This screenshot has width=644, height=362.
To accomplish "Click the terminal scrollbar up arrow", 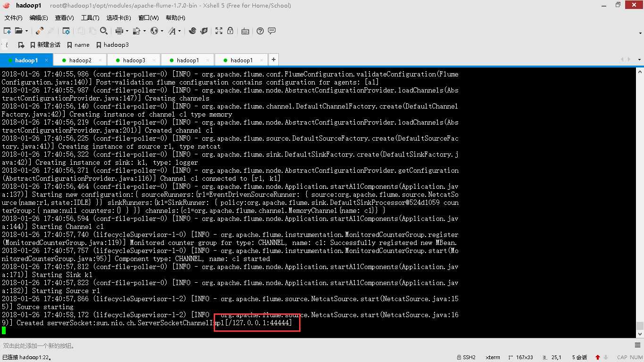I will (x=640, y=73).
